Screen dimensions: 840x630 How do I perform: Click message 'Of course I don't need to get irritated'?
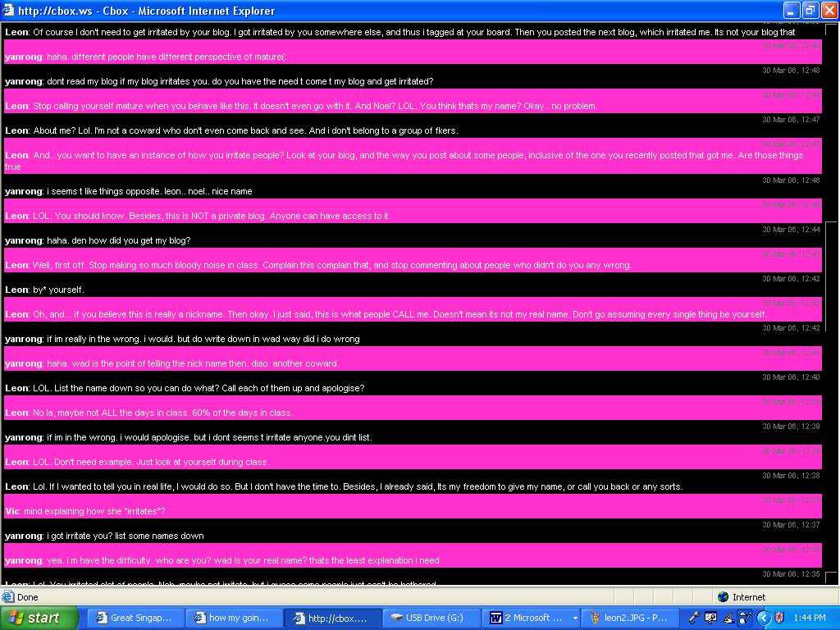413,32
